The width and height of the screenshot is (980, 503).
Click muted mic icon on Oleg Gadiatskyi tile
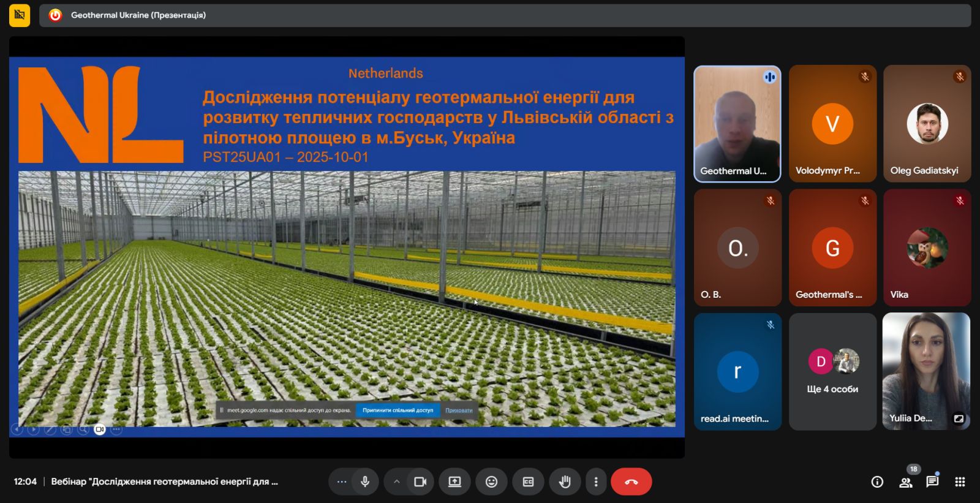click(960, 77)
